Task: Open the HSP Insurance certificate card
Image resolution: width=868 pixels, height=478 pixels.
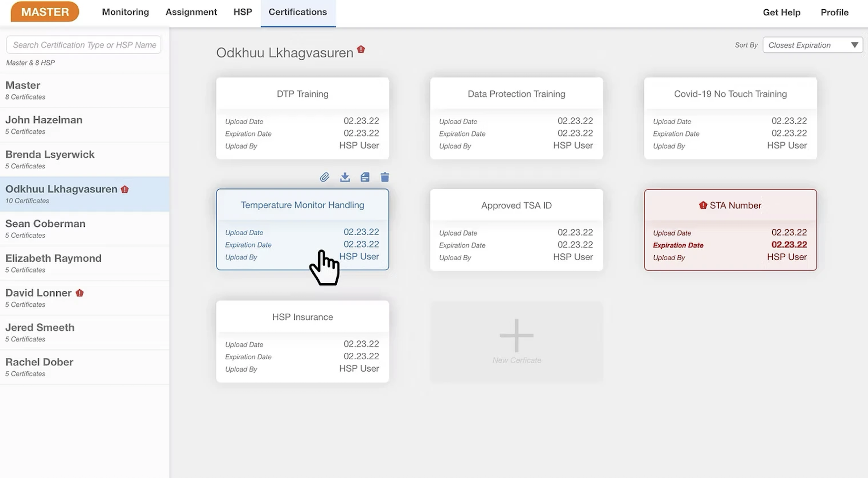Action: 302,341
